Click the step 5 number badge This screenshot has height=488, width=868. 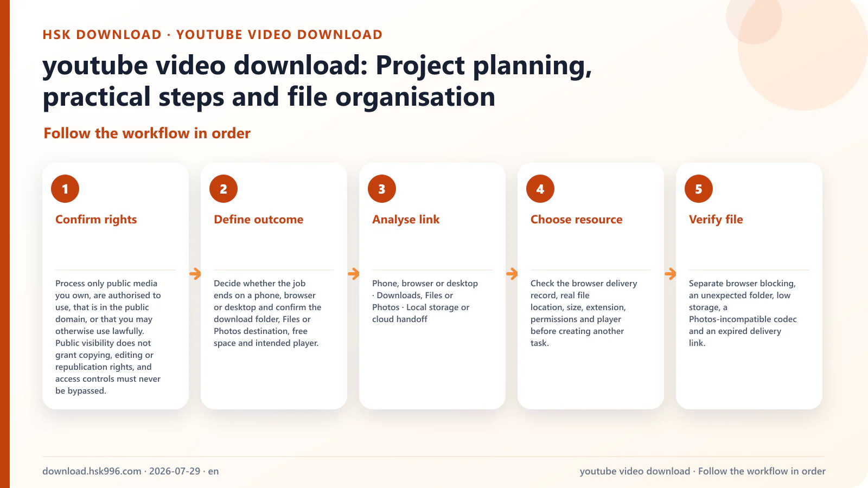(x=699, y=189)
